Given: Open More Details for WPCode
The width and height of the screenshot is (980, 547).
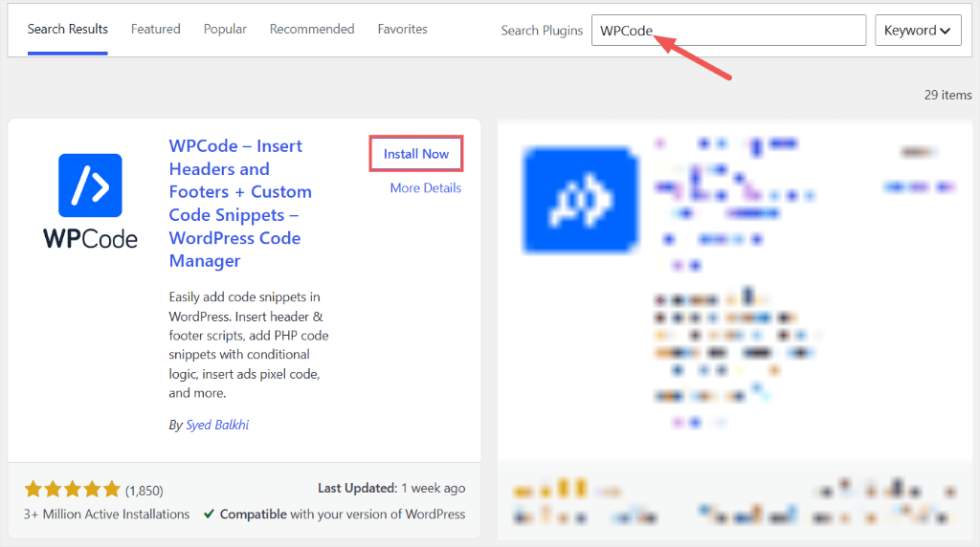Looking at the screenshot, I should pos(426,188).
